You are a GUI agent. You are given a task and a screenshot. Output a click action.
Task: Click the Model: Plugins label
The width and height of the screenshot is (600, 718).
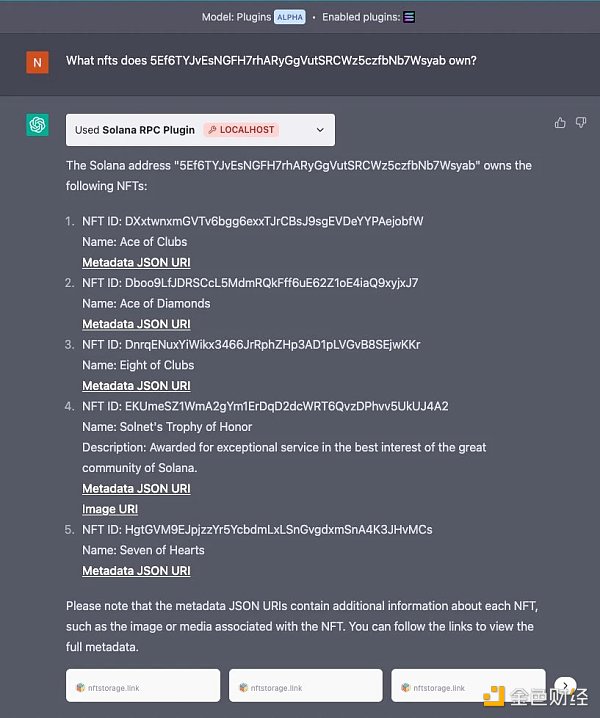[x=235, y=17]
